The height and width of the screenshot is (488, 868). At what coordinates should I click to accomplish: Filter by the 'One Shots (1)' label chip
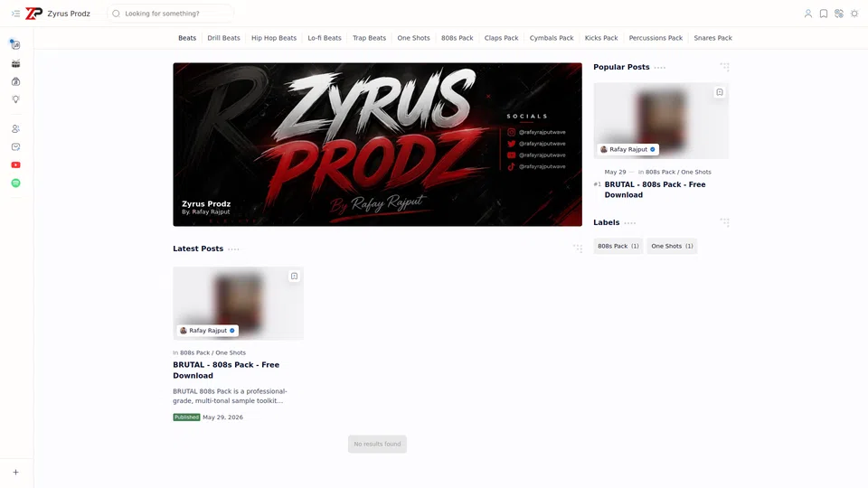pyautogui.click(x=672, y=246)
